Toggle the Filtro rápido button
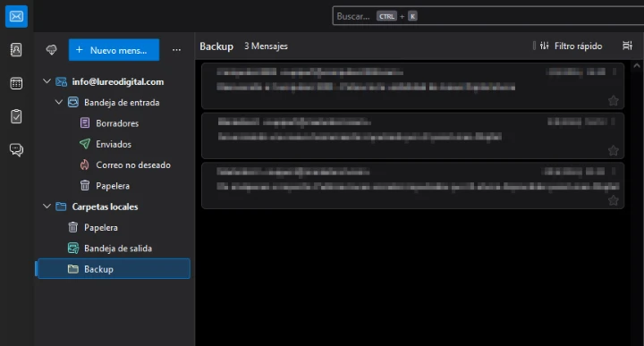This screenshot has height=346, width=644. (x=571, y=46)
